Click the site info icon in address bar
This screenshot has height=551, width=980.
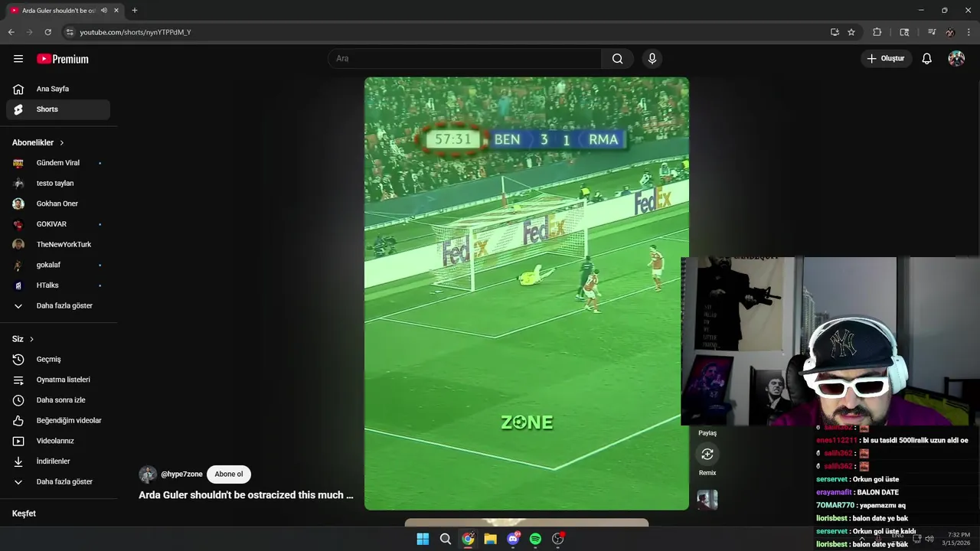tap(70, 32)
